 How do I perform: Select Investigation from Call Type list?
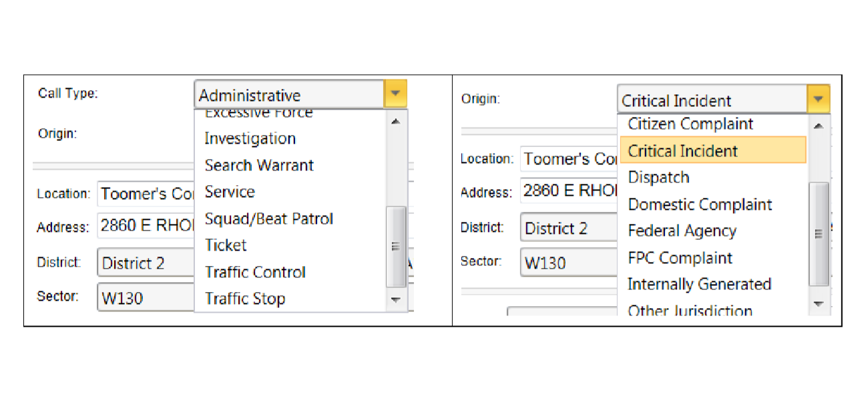pos(250,138)
